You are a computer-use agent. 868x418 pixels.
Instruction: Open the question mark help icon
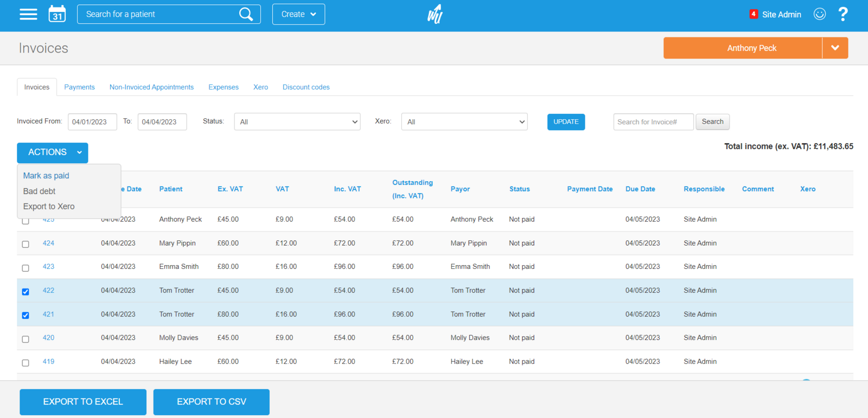point(843,14)
